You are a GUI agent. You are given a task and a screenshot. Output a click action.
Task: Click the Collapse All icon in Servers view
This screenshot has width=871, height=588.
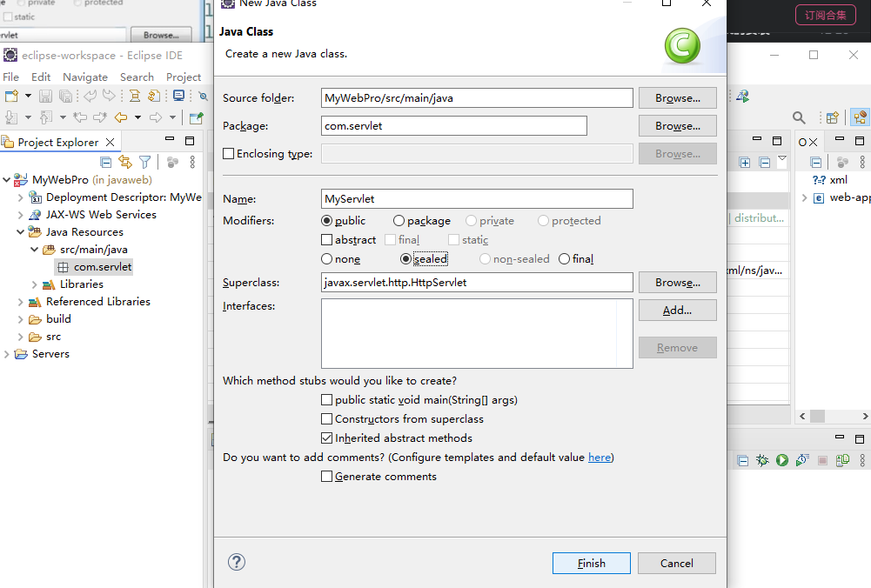coord(743,460)
